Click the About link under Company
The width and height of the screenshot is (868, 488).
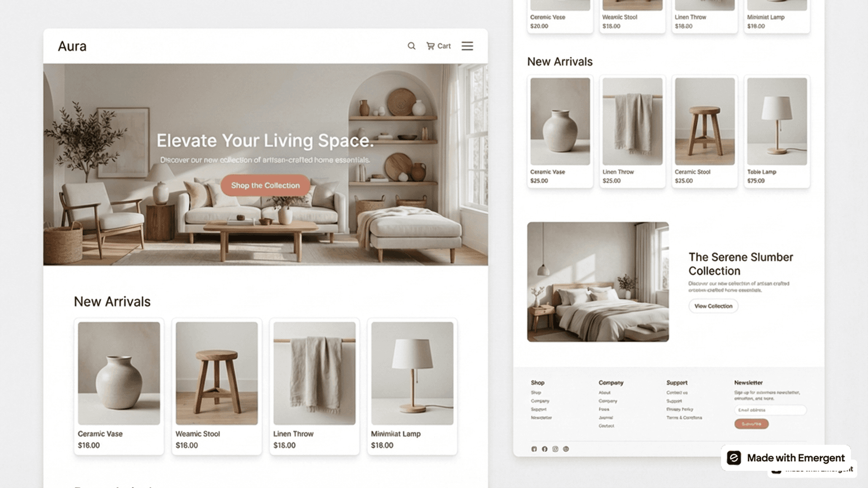click(604, 393)
